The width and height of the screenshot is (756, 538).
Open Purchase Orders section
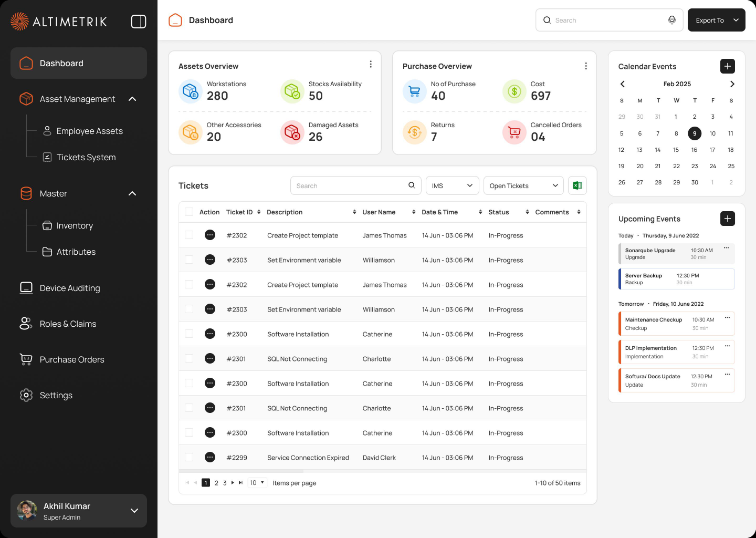click(x=62, y=359)
